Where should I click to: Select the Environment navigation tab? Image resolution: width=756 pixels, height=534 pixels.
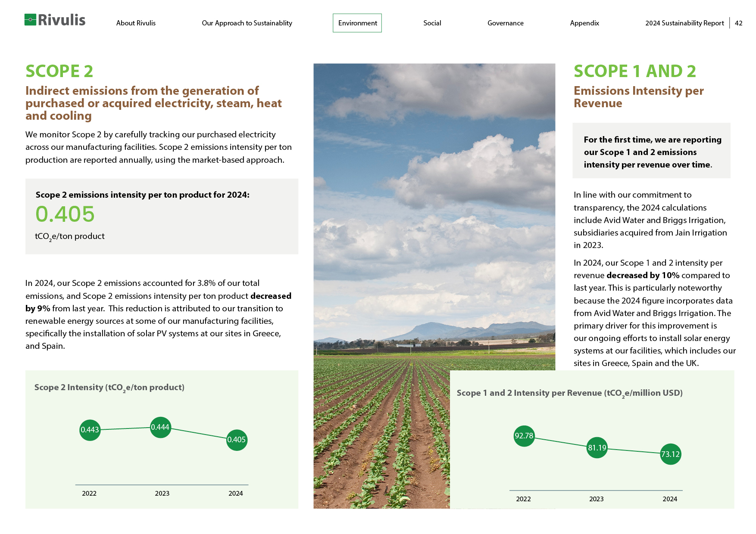(357, 23)
